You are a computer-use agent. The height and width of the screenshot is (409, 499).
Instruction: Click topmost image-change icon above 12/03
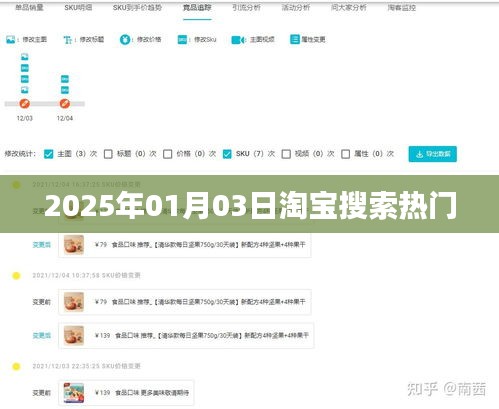[x=25, y=57]
